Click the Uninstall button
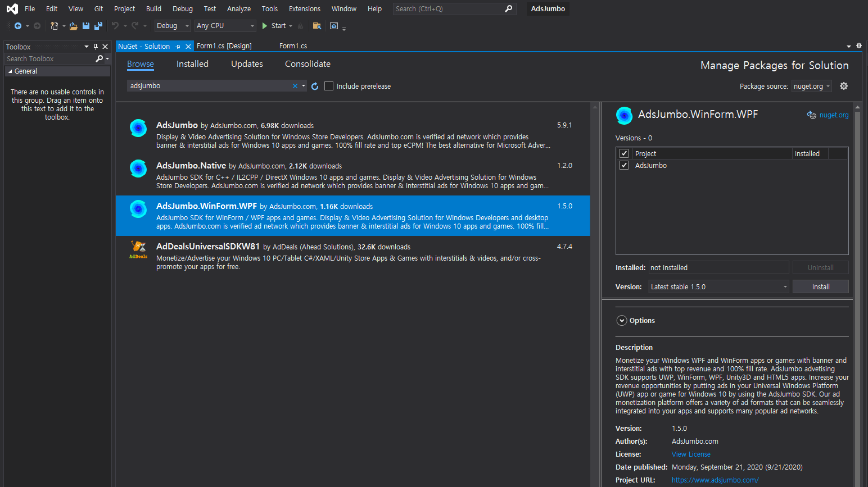This screenshot has height=487, width=868. (x=821, y=267)
